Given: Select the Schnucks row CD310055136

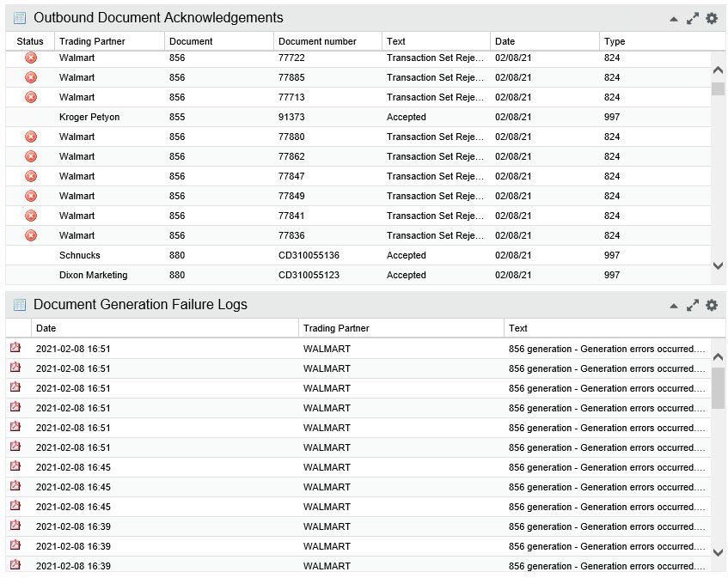Looking at the screenshot, I should (x=358, y=255).
